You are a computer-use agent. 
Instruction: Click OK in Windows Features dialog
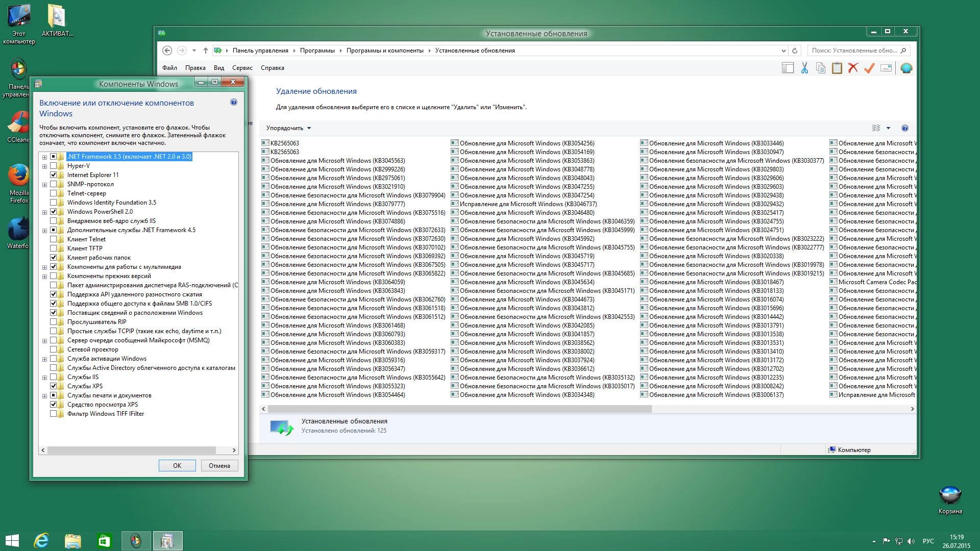pyautogui.click(x=177, y=465)
